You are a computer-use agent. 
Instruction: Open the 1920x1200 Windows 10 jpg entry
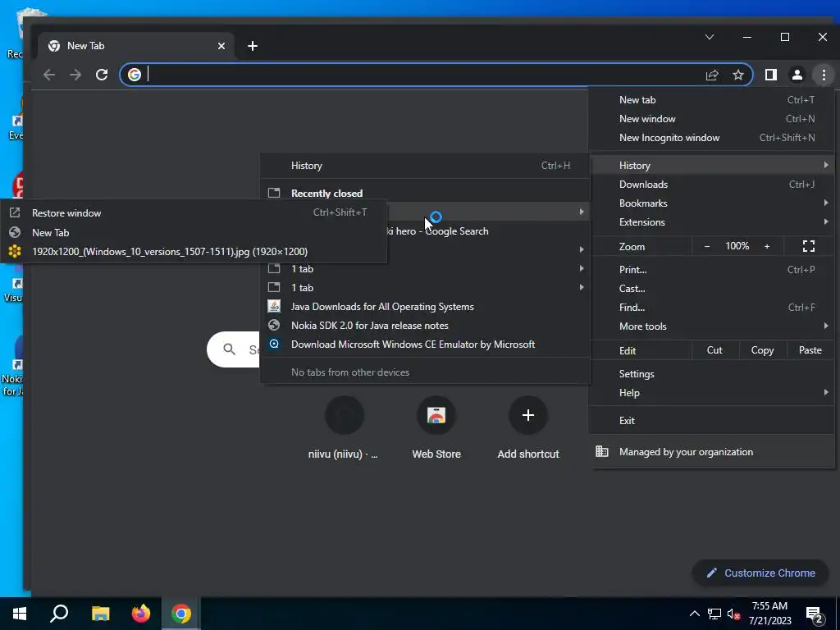[x=194, y=251]
